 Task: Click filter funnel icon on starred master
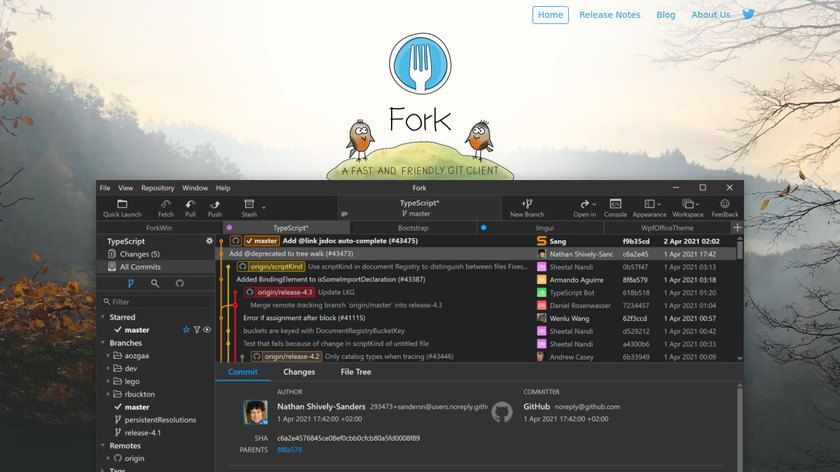click(197, 330)
